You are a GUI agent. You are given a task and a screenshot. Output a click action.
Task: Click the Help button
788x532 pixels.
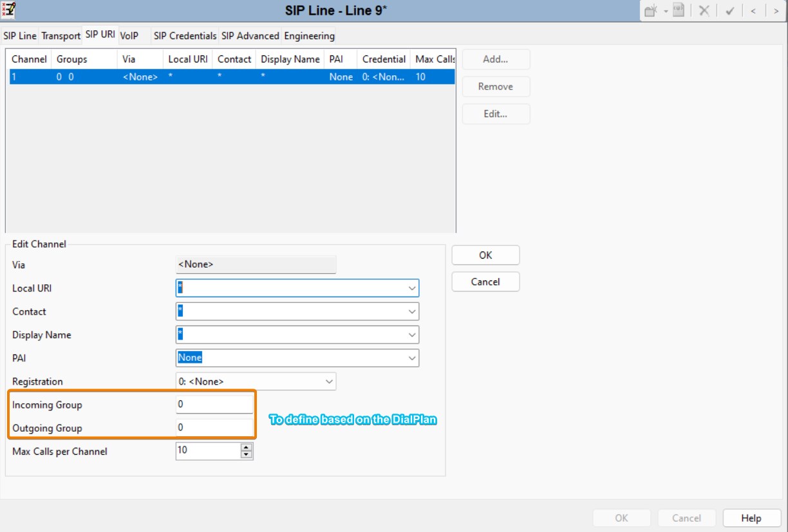(751, 518)
